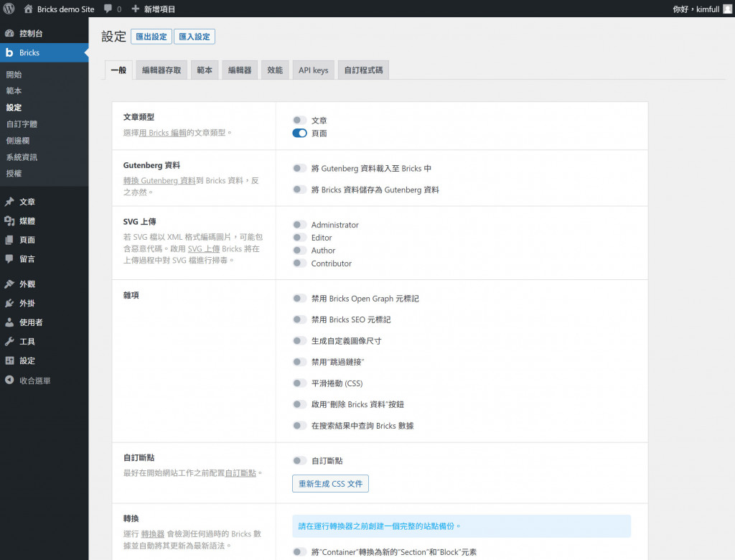Viewport: 735px width, 560px height.
Task: Click the 文章 pushpin icon
Action: pos(9,202)
